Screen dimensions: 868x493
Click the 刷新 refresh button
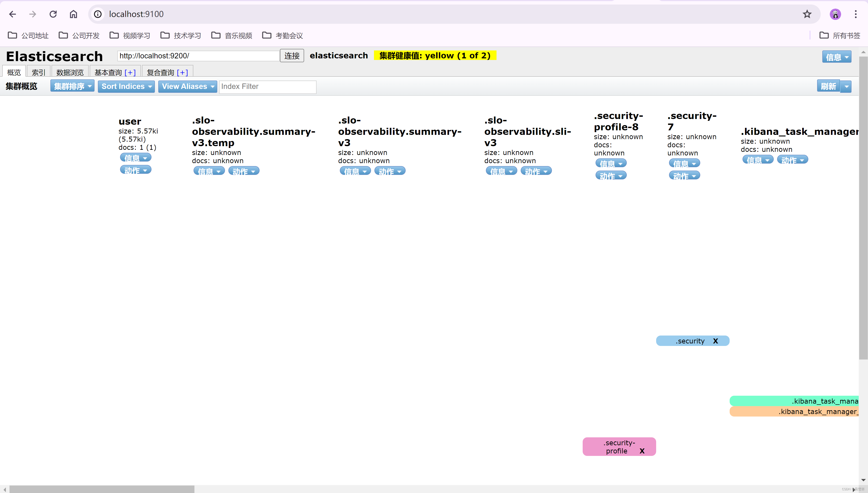829,86
